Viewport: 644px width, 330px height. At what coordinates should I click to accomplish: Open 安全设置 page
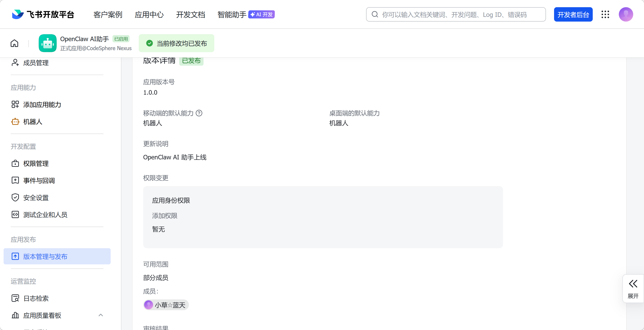pyautogui.click(x=36, y=197)
